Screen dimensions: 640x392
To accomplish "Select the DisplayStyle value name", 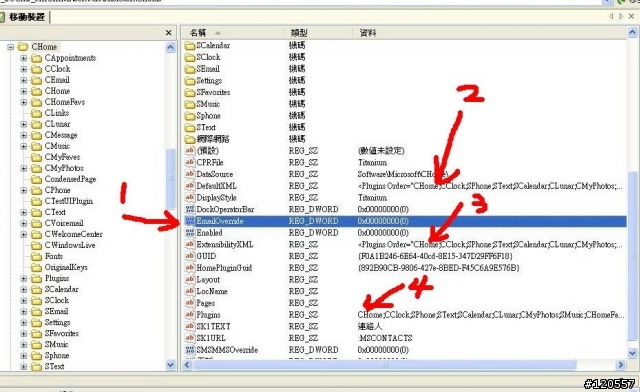I will tap(216, 198).
